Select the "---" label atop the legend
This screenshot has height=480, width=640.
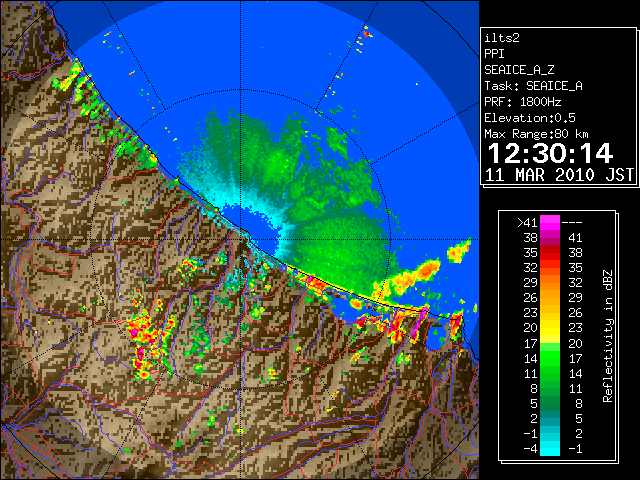pos(572,223)
